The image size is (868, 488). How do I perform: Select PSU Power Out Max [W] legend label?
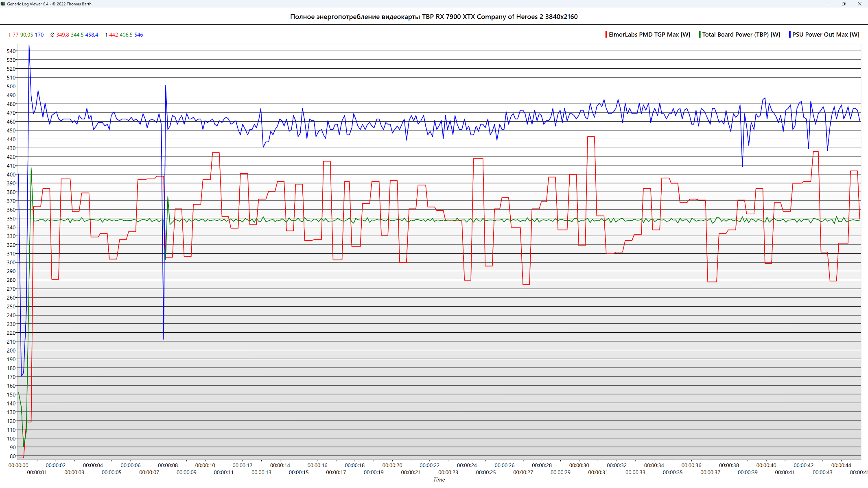(826, 35)
